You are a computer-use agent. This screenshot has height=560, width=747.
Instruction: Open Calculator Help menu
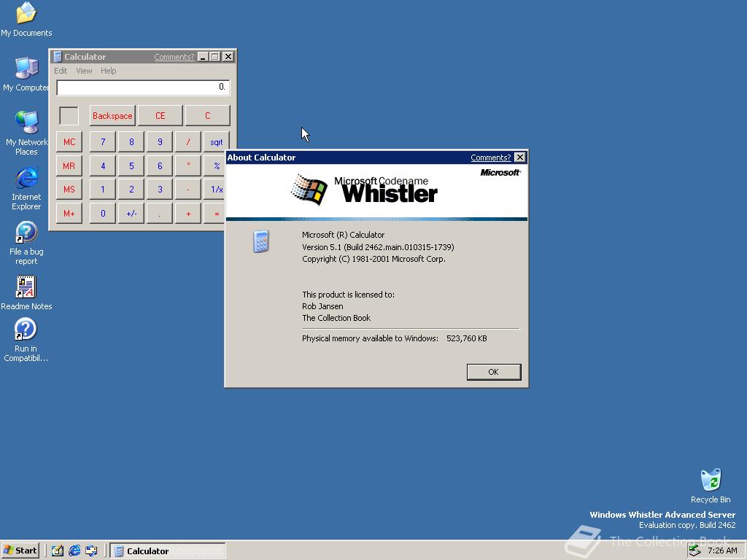108,71
